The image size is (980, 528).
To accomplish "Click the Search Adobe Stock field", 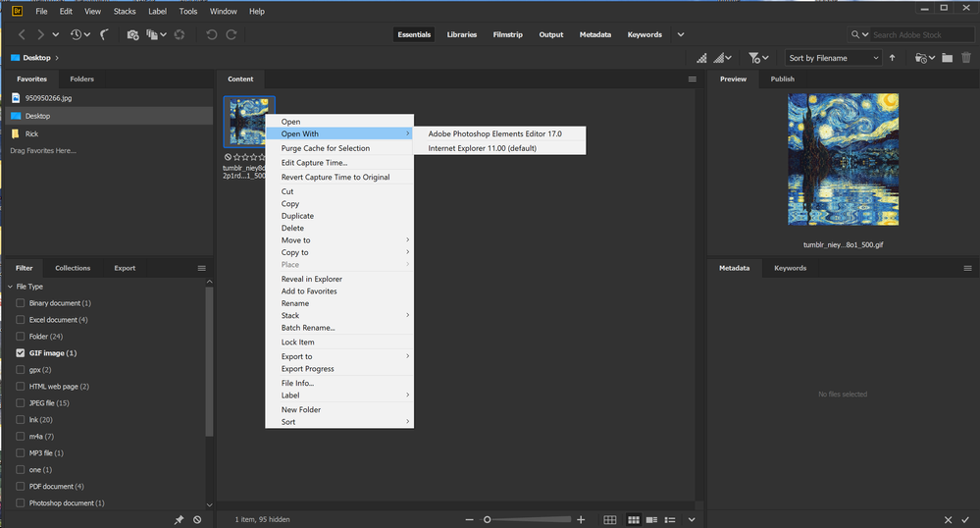I will point(921,35).
